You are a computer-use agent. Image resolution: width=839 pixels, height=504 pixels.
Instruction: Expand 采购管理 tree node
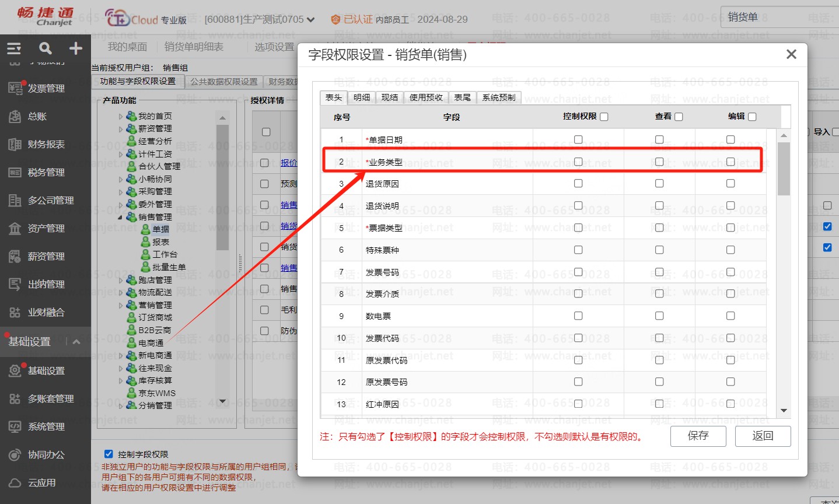(121, 192)
